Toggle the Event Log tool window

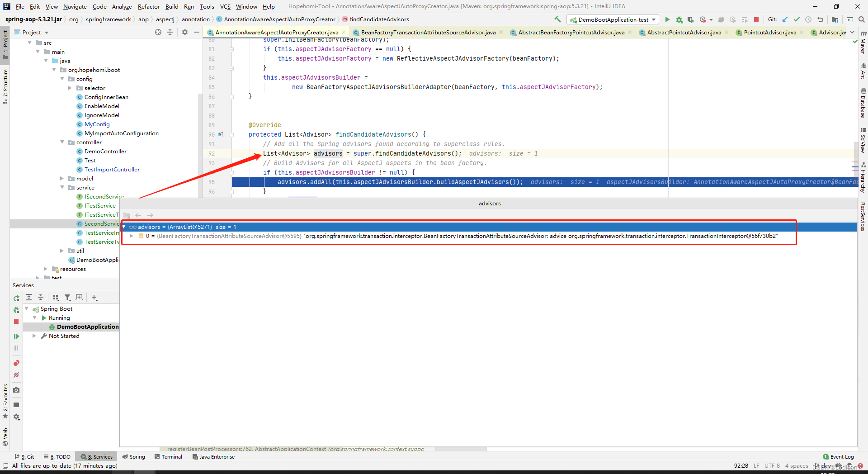click(839, 457)
